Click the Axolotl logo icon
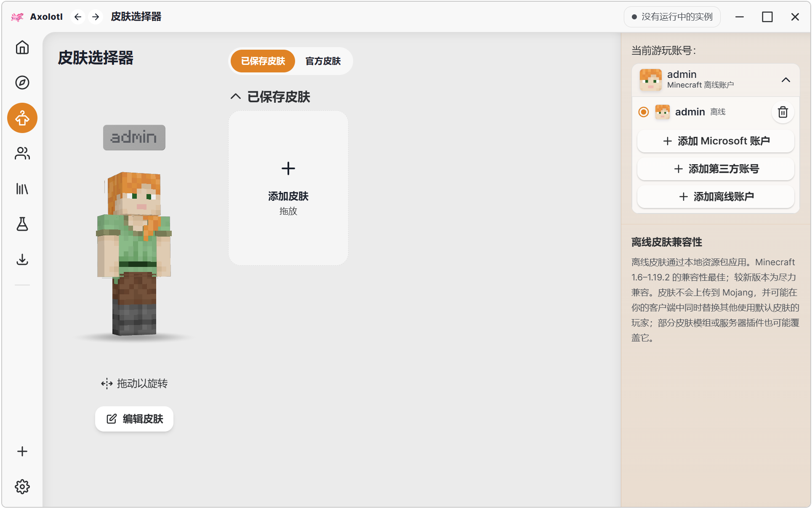The width and height of the screenshot is (812, 509). [17, 17]
